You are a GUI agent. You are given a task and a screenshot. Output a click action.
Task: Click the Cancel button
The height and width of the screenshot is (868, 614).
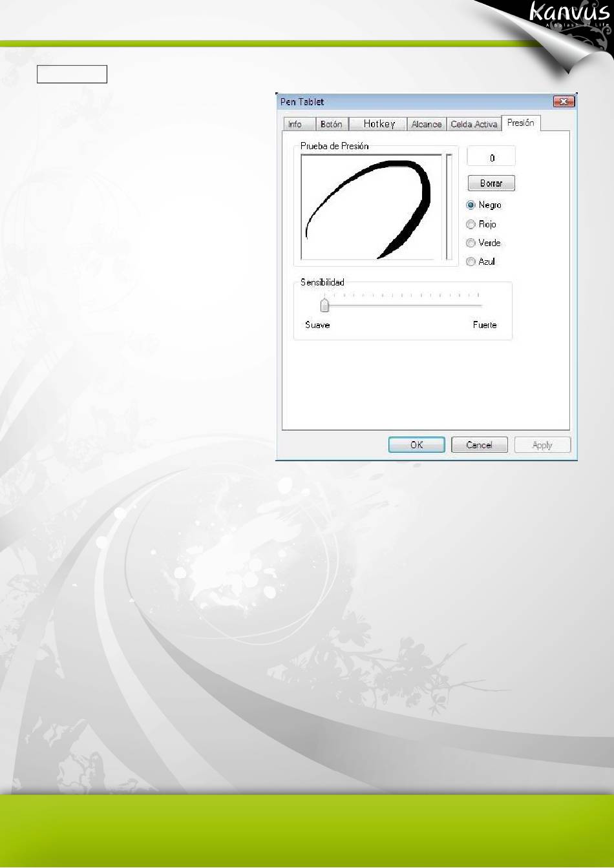click(x=479, y=445)
